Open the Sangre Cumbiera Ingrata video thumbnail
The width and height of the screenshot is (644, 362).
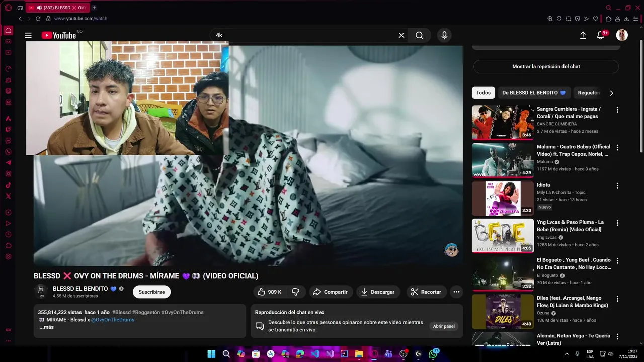[503, 122]
